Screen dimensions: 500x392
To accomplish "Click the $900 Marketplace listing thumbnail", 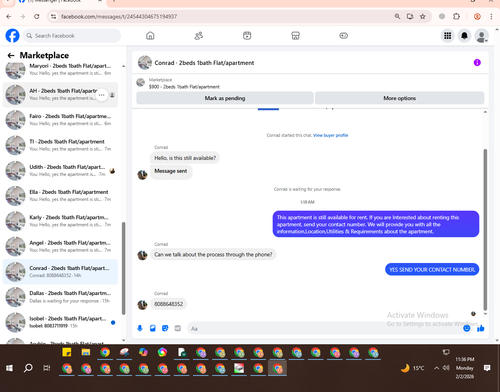I will coord(141,82).
